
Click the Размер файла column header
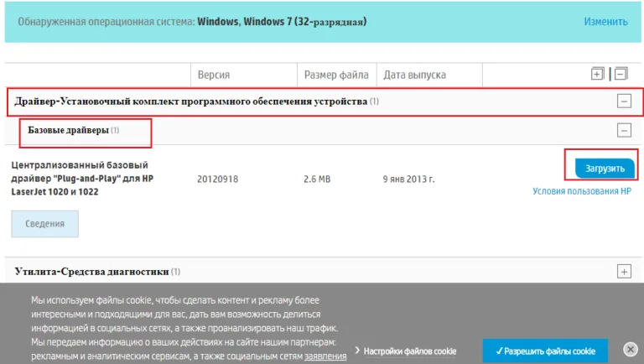point(336,75)
